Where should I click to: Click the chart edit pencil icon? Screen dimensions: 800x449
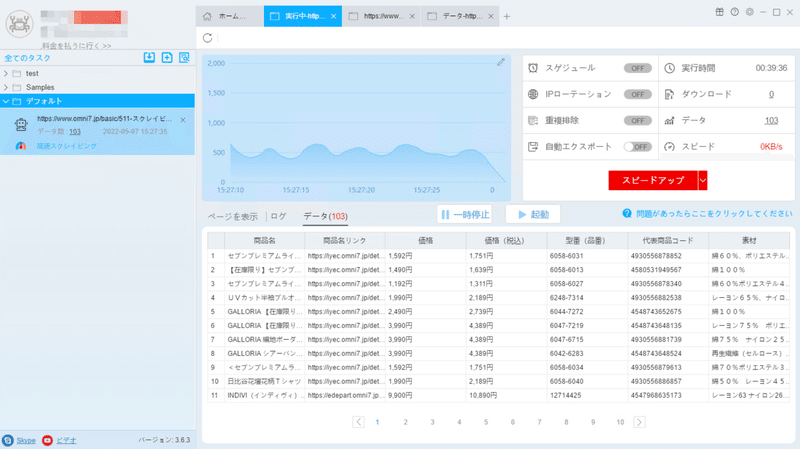501,62
